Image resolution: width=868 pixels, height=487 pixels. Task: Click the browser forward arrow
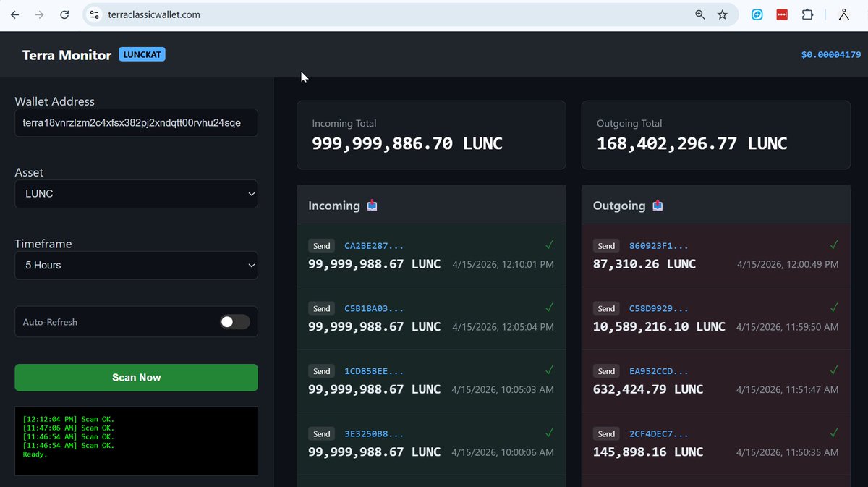click(x=40, y=14)
